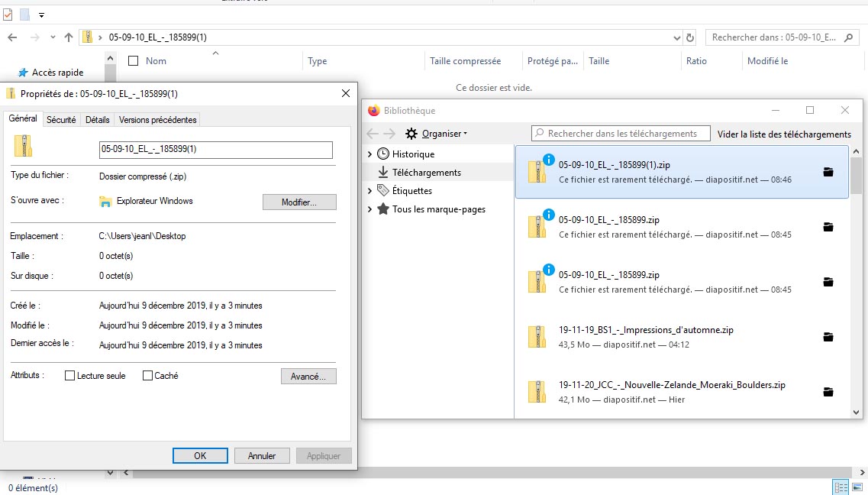Open folder icon for Impressions_d'automne.zip download
868x495 pixels.
pos(828,337)
